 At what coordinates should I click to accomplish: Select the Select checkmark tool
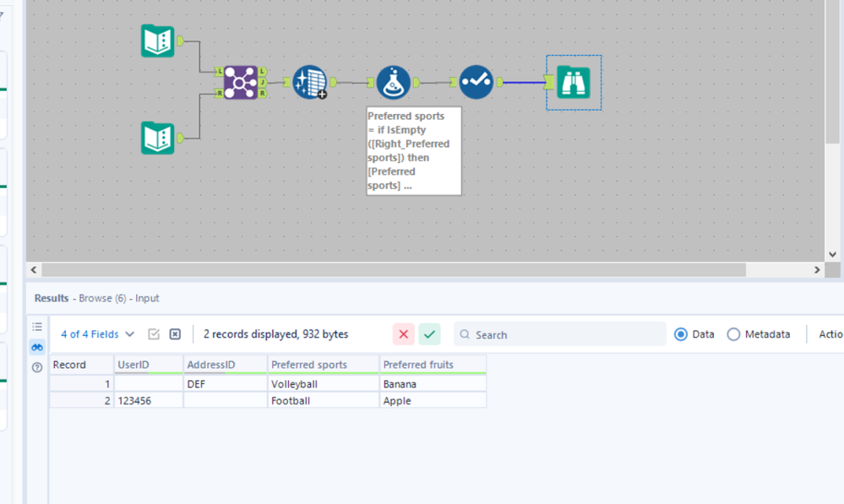(476, 82)
